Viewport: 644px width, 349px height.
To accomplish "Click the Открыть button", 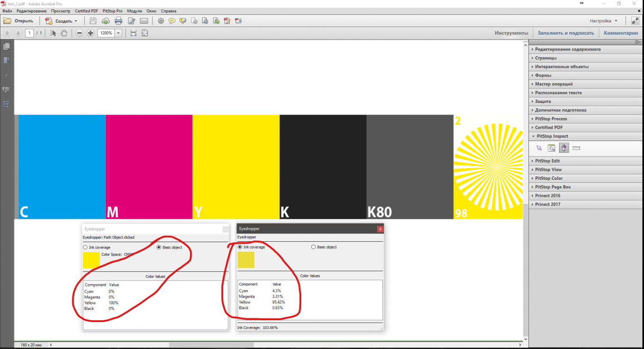I will point(18,21).
